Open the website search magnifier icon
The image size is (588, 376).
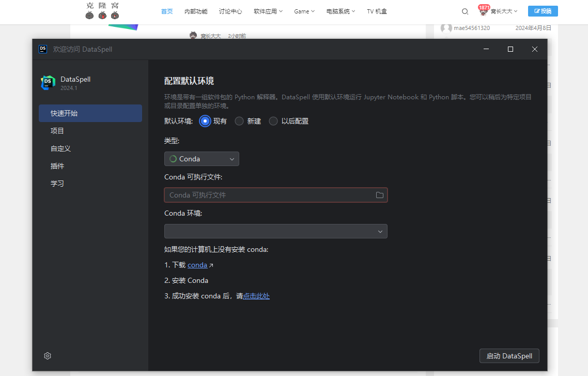(465, 11)
